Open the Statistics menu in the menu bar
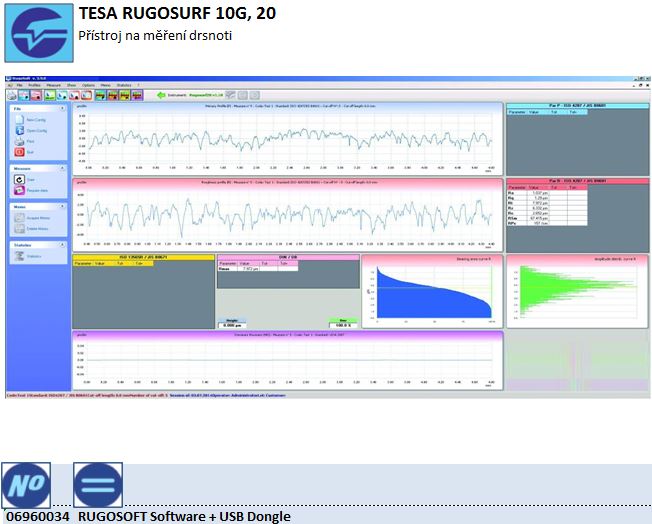The width and height of the screenshot is (652, 524). click(124, 85)
